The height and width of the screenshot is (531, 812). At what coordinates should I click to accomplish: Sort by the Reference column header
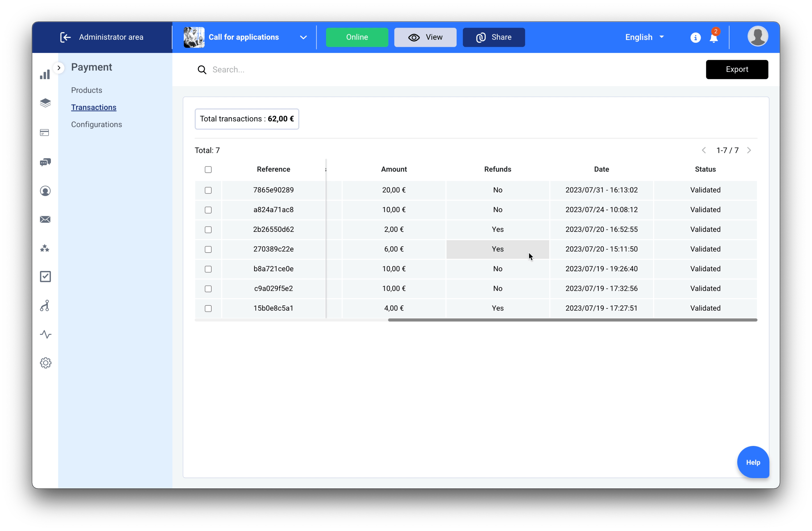point(273,169)
